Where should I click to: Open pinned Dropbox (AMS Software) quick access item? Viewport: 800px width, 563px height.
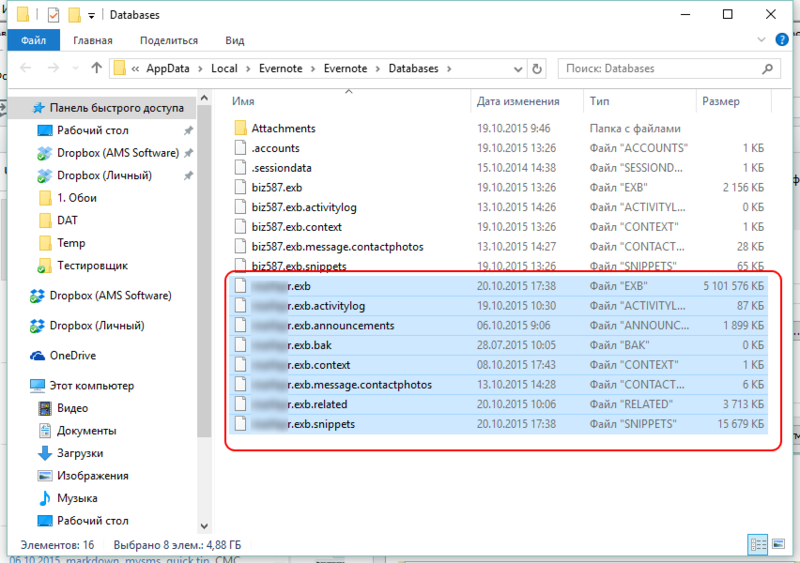pos(118,153)
